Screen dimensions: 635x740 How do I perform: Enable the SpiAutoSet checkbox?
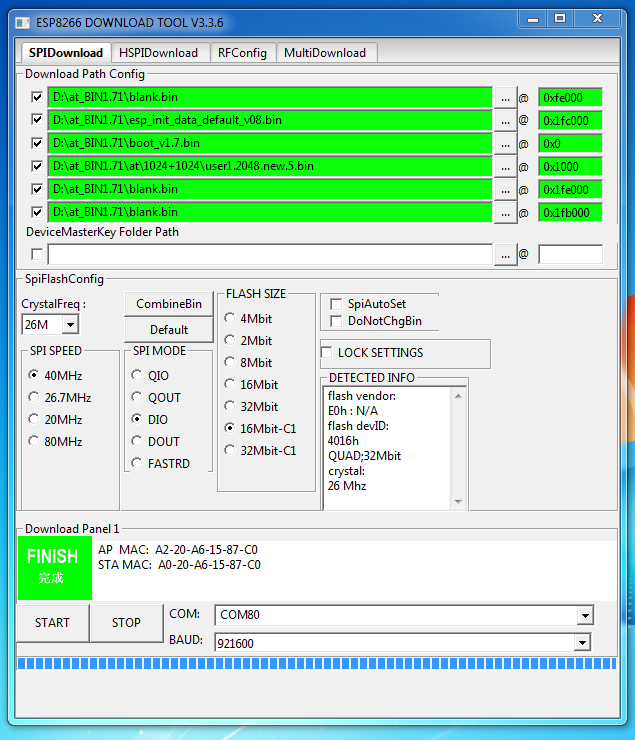click(336, 304)
